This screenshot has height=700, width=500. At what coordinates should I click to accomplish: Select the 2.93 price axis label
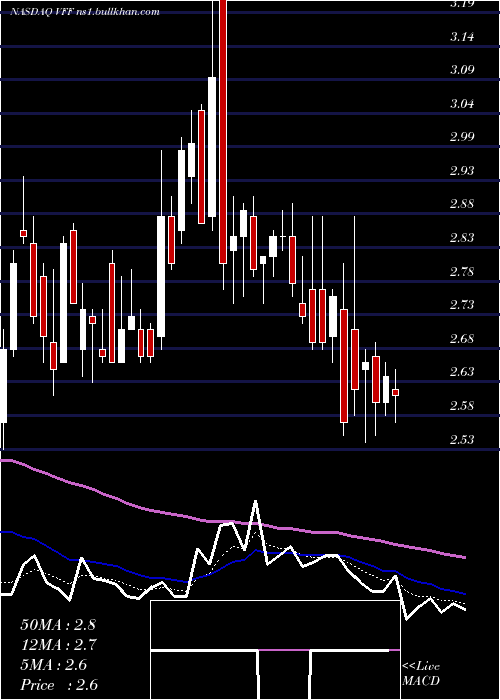point(462,171)
